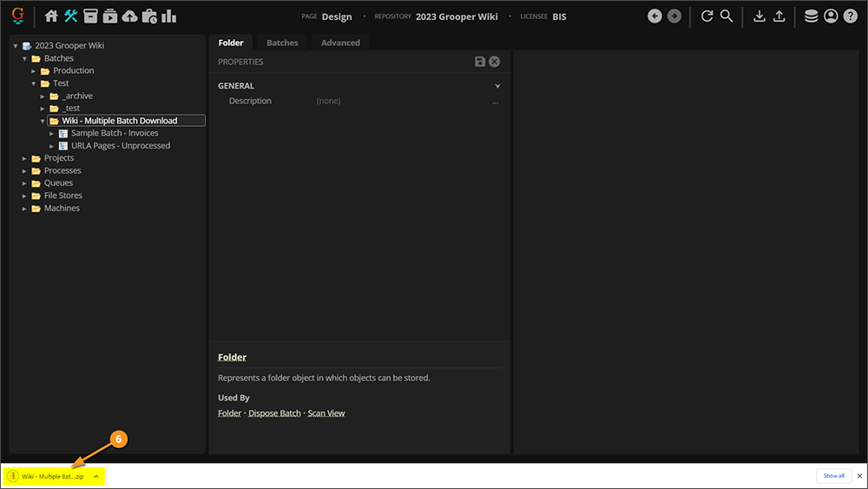Open the Imports cloud upload icon

click(129, 16)
